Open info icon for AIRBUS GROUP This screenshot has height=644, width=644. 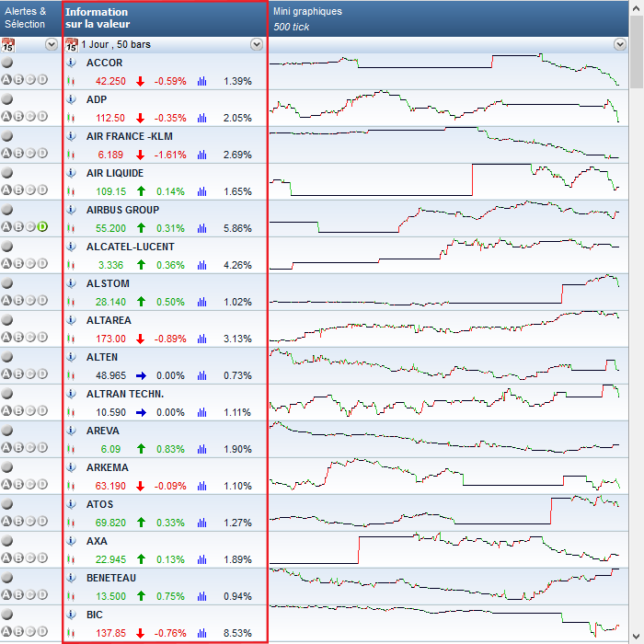pyautogui.click(x=71, y=210)
